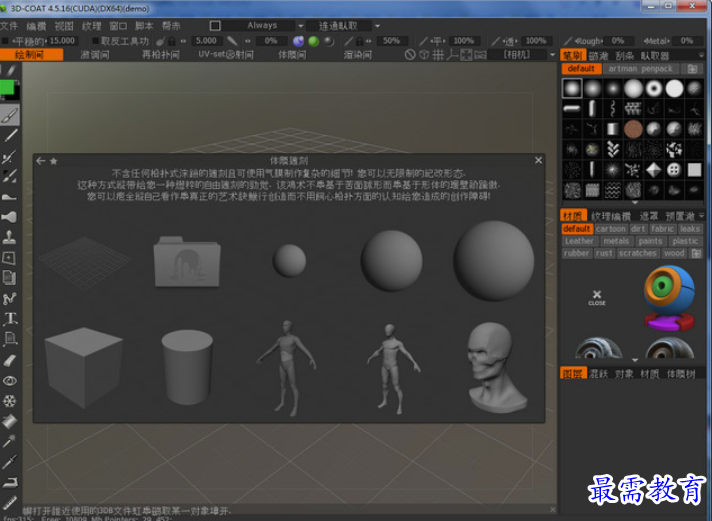712x521 pixels.
Task: Select the Leather material category
Action: pos(579,241)
